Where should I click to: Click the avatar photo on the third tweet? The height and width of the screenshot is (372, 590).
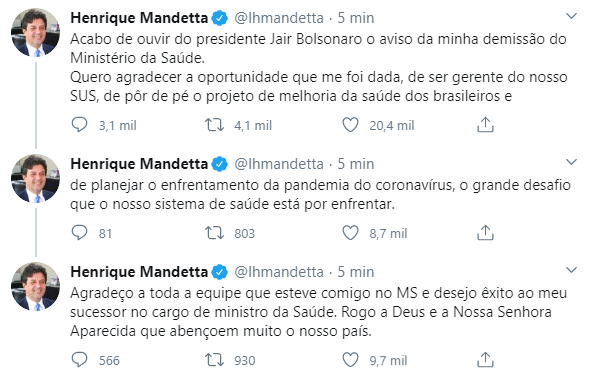[x=35, y=286]
